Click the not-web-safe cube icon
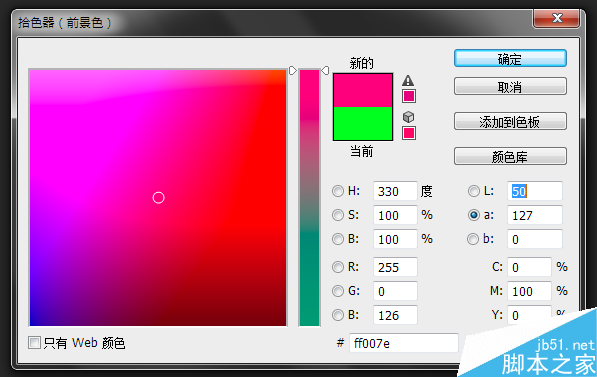Viewport: 597px width, 377px height. point(408,117)
